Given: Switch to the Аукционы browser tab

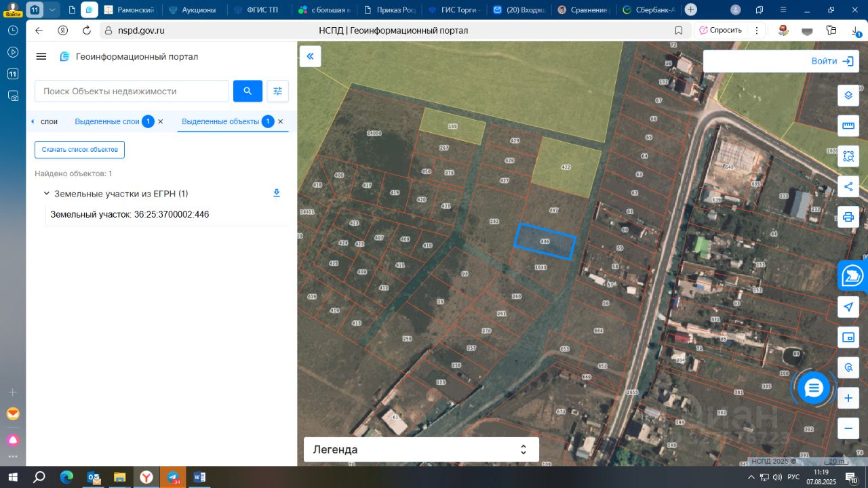Looking at the screenshot, I should [x=193, y=9].
